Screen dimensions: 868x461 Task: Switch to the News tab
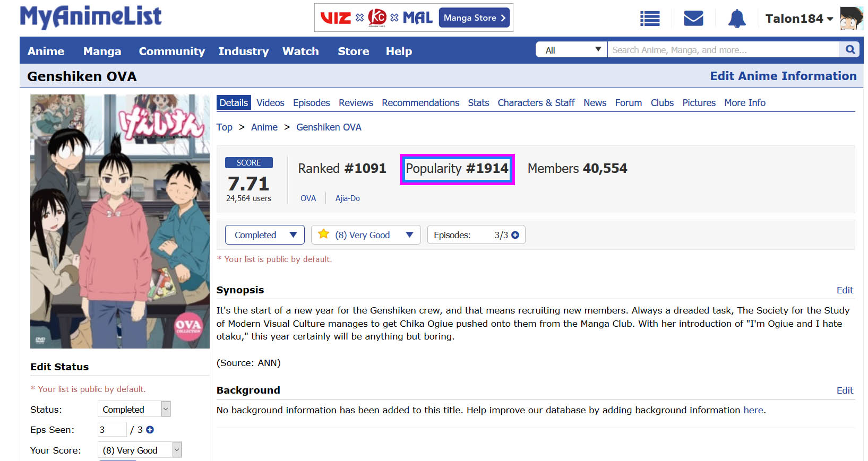point(595,102)
